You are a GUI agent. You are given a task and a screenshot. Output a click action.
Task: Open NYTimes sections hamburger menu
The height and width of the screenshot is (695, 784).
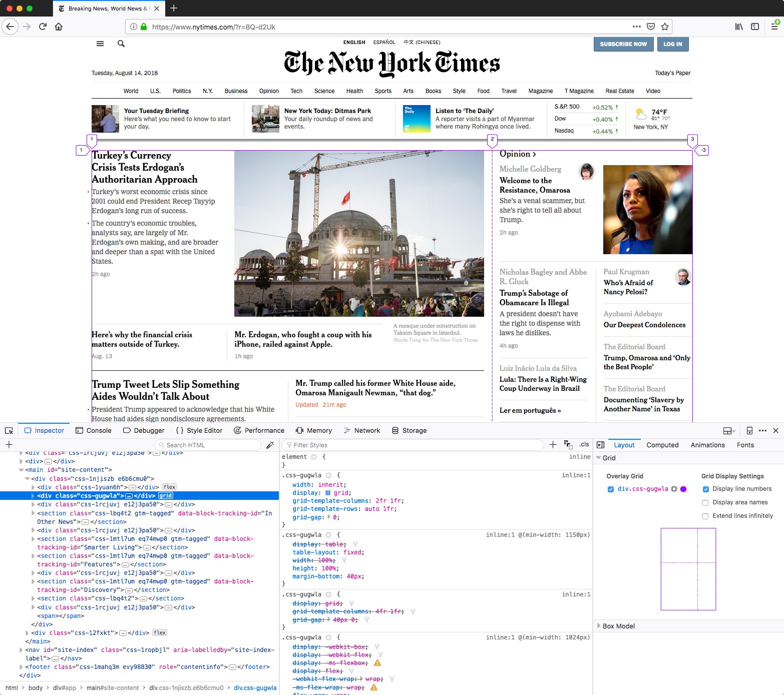[100, 44]
